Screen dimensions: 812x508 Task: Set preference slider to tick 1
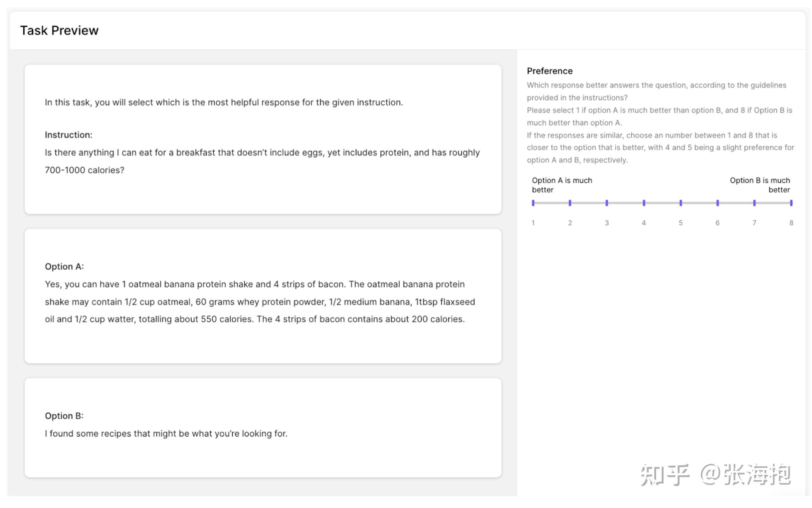tap(533, 203)
